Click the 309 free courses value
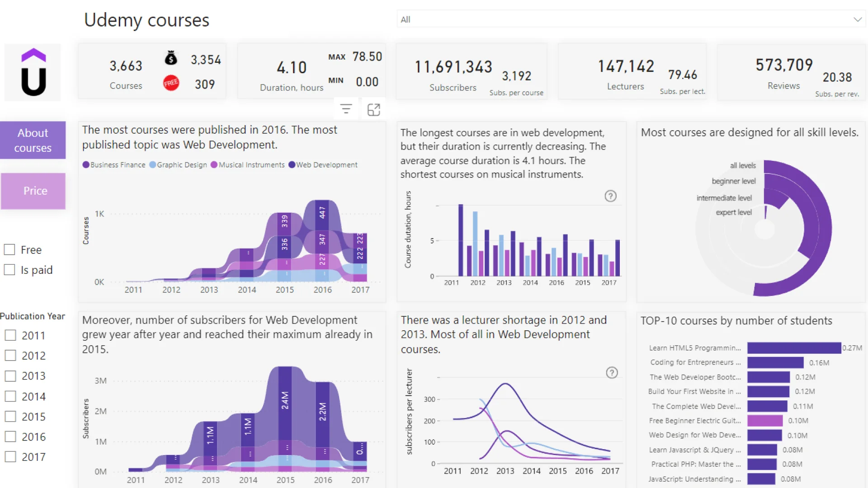868x488 pixels. (205, 84)
